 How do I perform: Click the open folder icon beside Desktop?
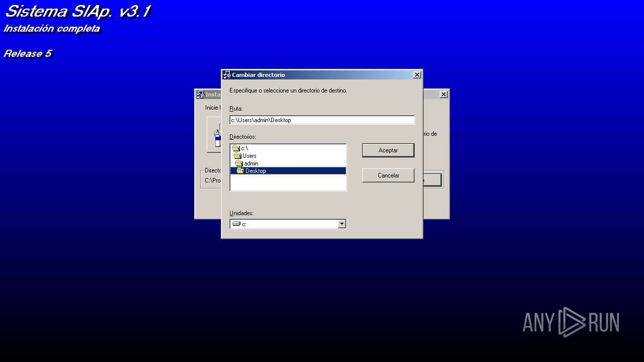click(240, 171)
